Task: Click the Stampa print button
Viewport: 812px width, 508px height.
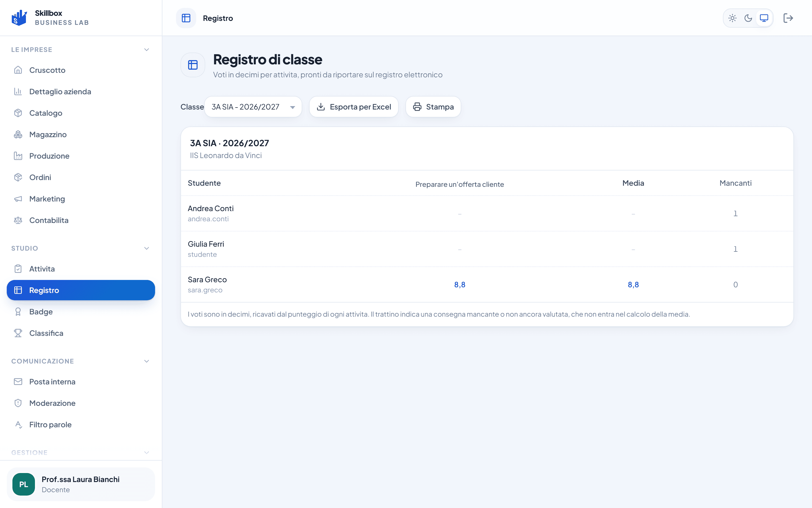Action: [433, 107]
